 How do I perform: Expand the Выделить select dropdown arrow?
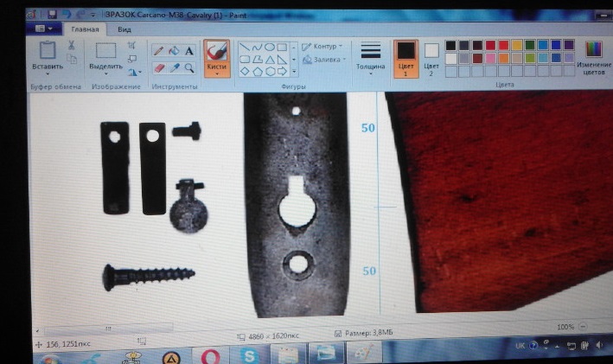[x=106, y=73]
